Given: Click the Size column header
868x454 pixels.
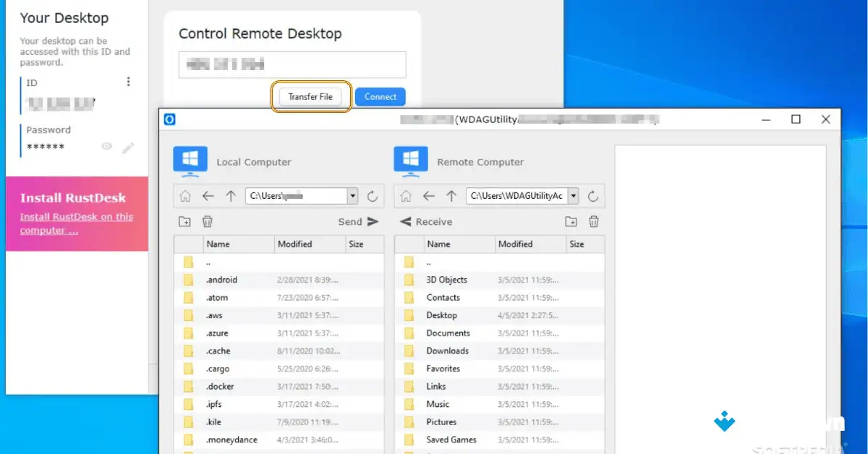Looking at the screenshot, I should [x=359, y=244].
